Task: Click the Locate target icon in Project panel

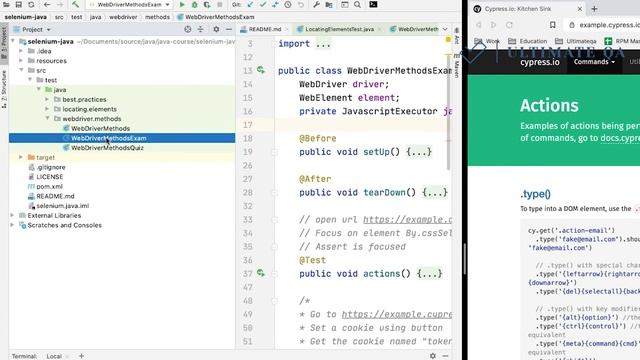Action: click(x=188, y=29)
